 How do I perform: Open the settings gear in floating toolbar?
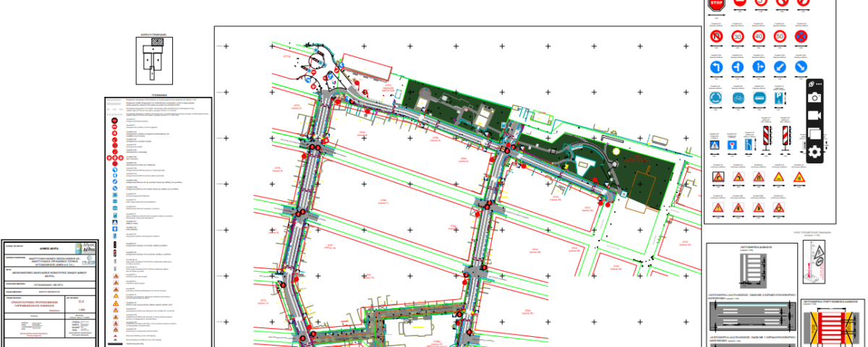814,152
